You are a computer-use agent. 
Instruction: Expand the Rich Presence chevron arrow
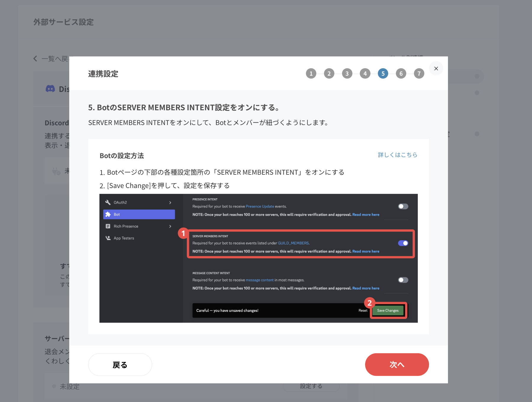click(x=170, y=226)
